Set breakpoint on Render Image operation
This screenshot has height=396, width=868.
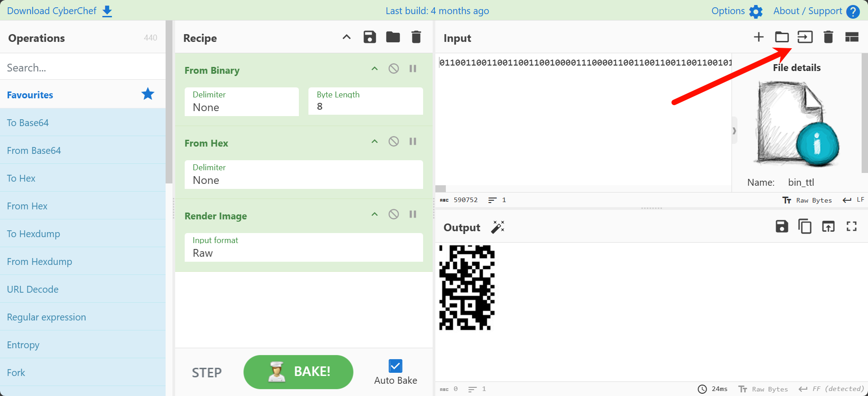[x=413, y=214]
